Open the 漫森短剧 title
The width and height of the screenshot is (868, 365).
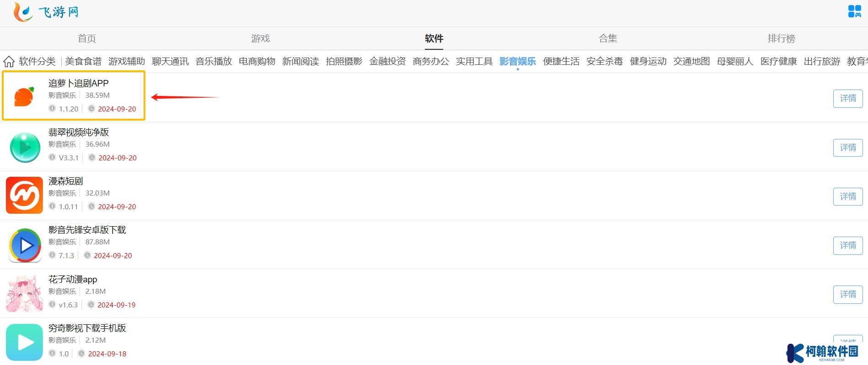click(66, 181)
